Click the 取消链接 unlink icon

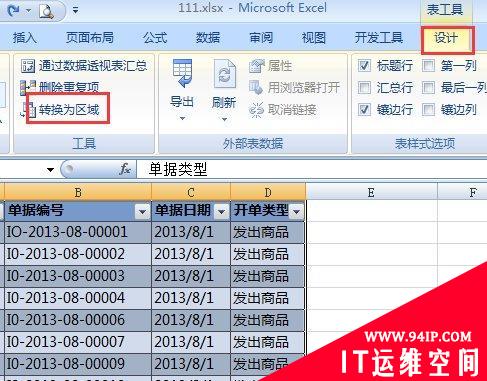tap(256, 110)
